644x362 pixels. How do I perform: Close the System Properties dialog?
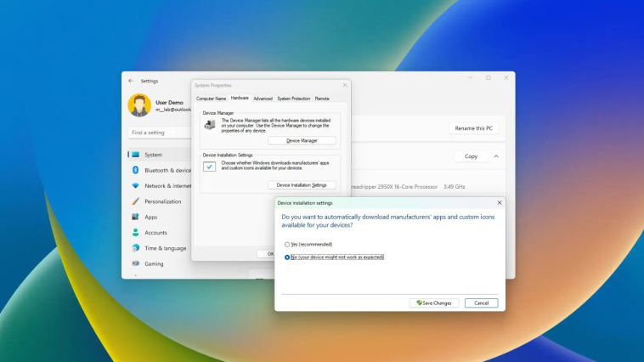point(345,85)
